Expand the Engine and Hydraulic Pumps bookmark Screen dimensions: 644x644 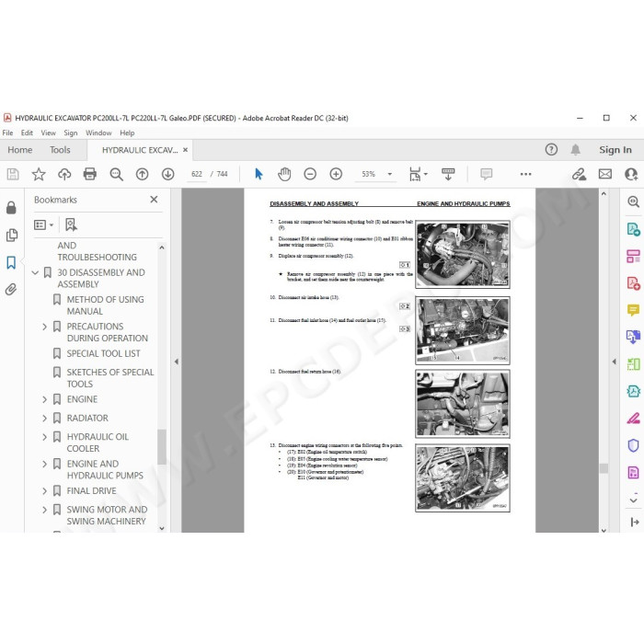tap(45, 464)
